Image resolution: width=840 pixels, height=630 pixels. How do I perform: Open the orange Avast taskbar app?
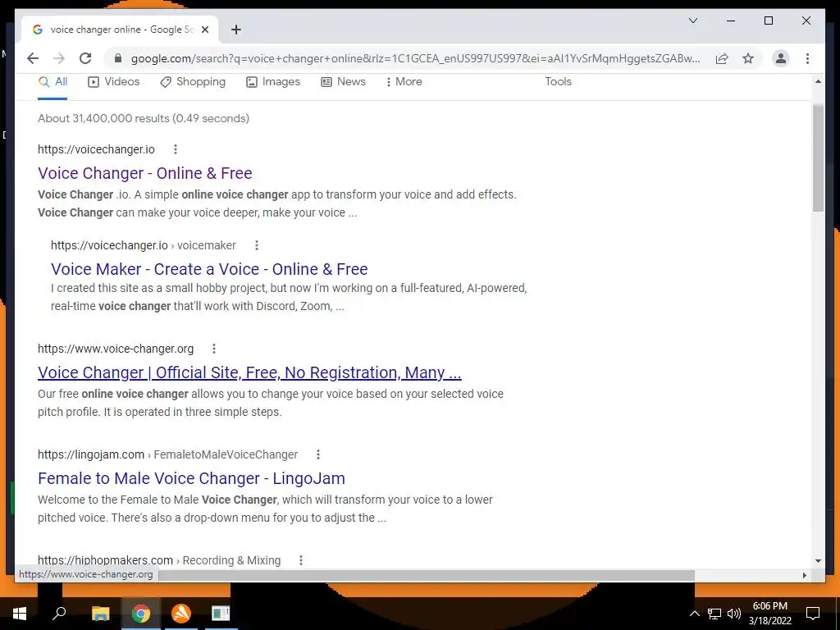coord(181,614)
